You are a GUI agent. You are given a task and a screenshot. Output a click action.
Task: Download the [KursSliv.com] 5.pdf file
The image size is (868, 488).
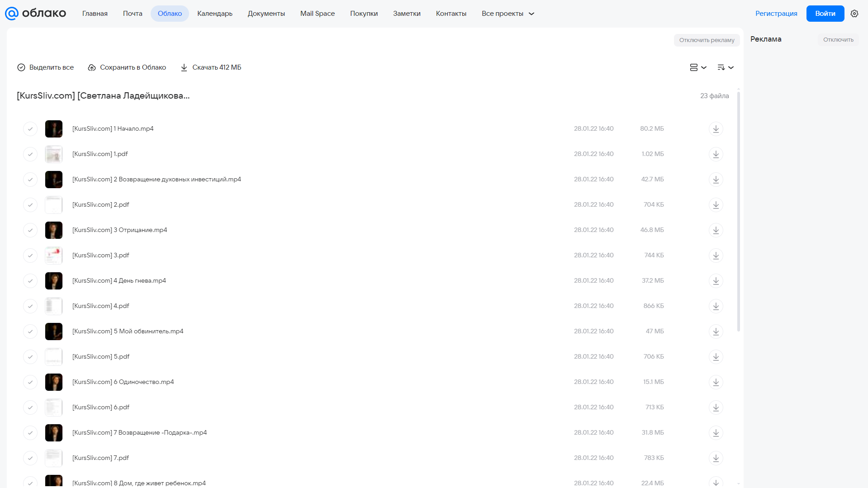pos(716,357)
